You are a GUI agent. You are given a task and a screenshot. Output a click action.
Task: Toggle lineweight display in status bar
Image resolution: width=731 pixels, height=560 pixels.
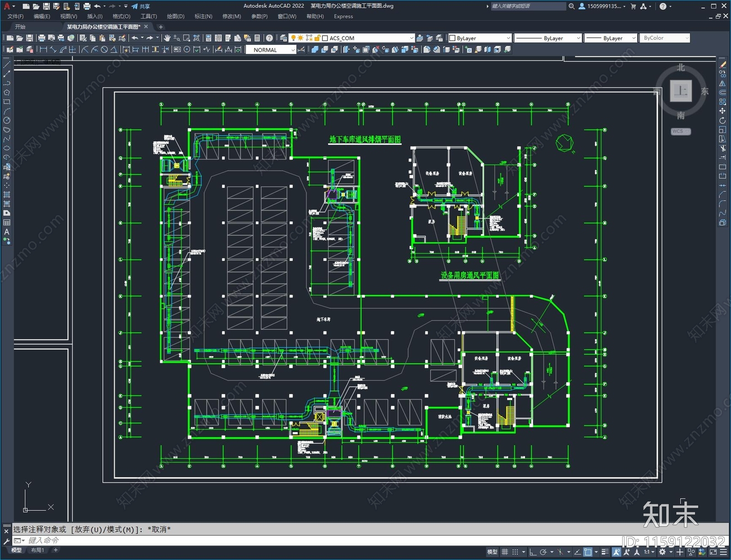point(605,552)
